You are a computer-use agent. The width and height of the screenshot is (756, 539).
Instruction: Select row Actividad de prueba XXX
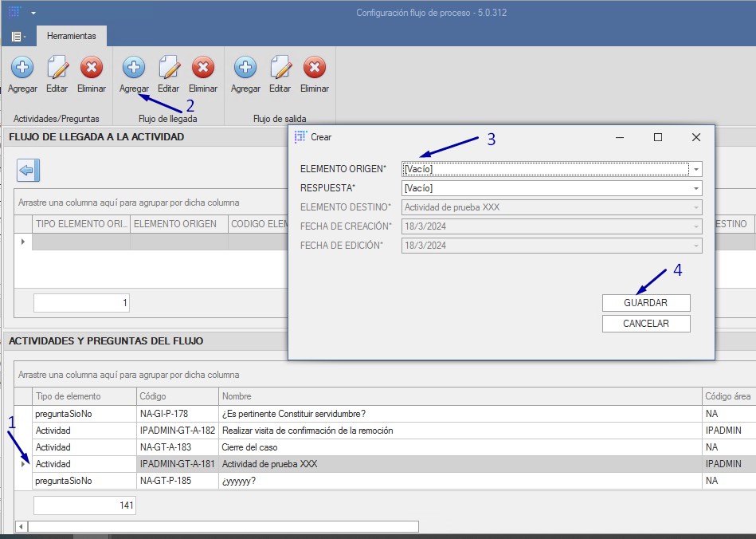[x=271, y=464]
